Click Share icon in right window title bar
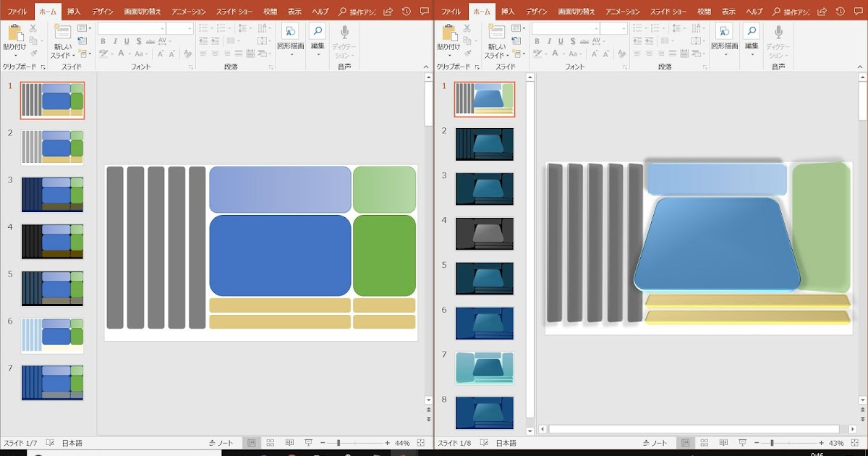Image resolution: width=868 pixels, height=456 pixels. pyautogui.click(x=822, y=12)
